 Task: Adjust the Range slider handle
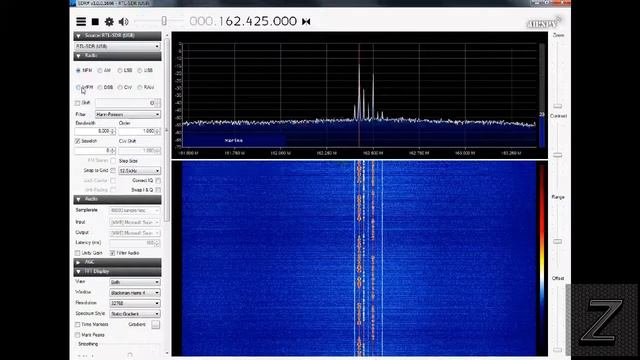[x=558, y=242]
